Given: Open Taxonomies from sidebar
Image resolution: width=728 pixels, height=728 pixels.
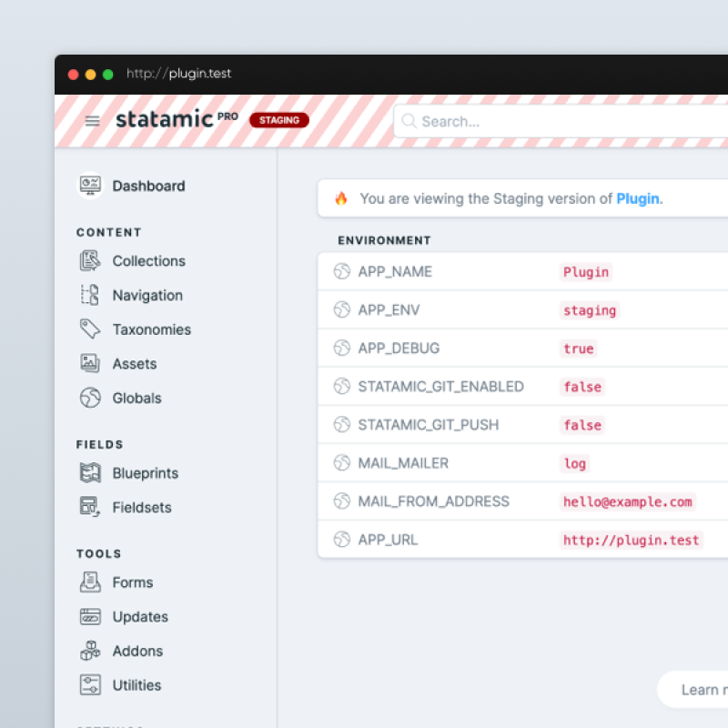Looking at the screenshot, I should click(x=152, y=329).
